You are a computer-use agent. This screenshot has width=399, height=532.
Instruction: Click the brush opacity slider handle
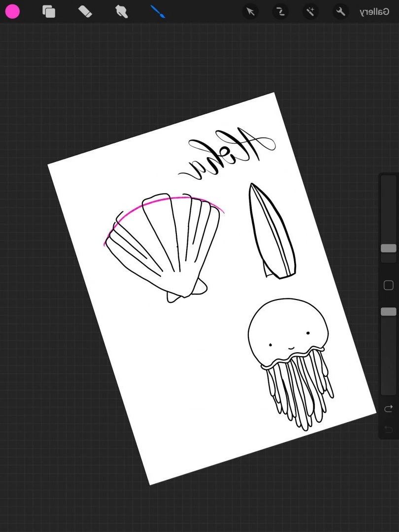click(x=389, y=312)
